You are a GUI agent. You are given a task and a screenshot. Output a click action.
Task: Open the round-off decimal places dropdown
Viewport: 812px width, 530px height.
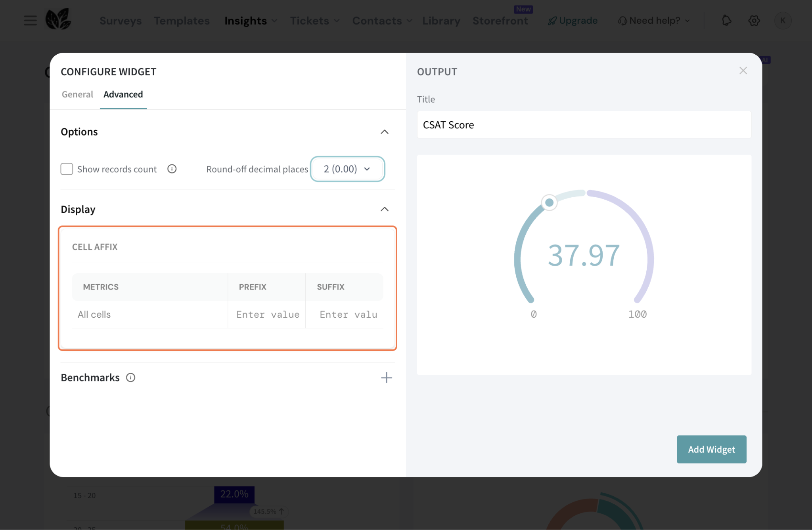point(347,169)
